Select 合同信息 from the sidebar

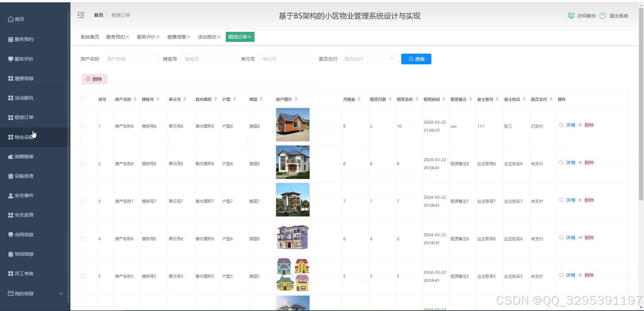tap(23, 234)
